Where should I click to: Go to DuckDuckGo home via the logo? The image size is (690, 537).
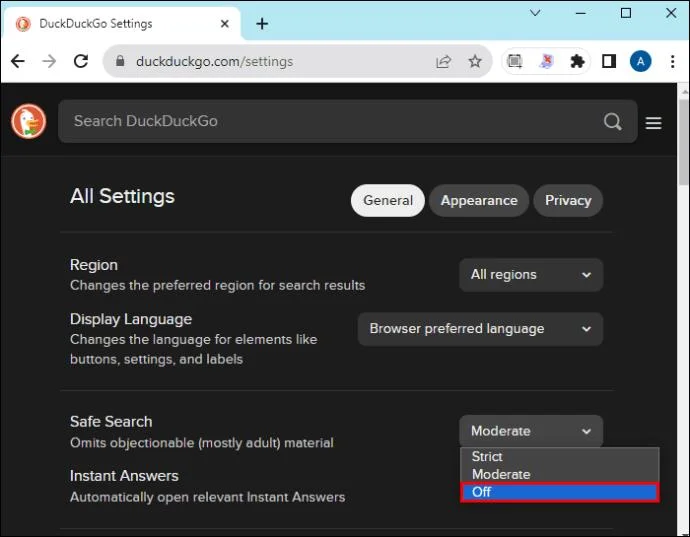[29, 121]
